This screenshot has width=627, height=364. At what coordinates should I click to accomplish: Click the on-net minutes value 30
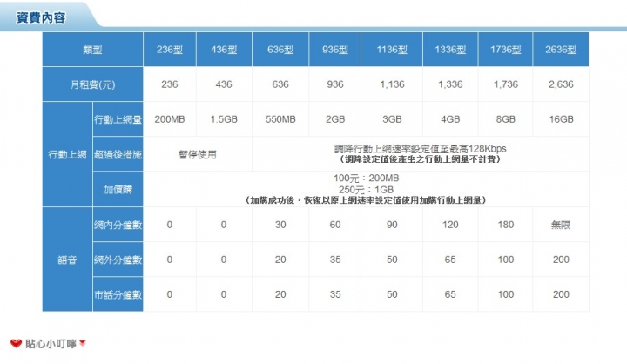click(280, 225)
